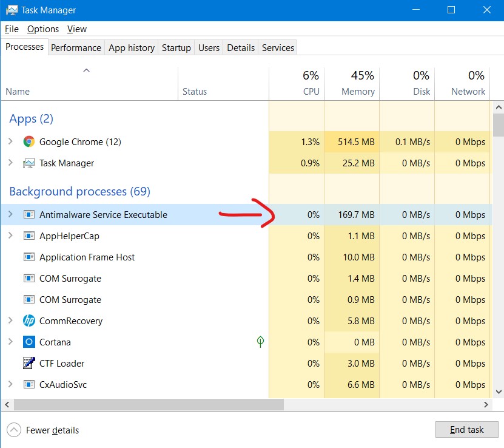
Task: Click the 0.9 MB COM Surrogate process icon
Action: 29,299
